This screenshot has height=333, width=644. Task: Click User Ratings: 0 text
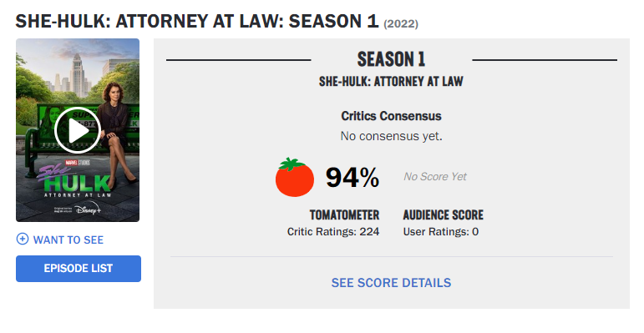pyautogui.click(x=441, y=231)
